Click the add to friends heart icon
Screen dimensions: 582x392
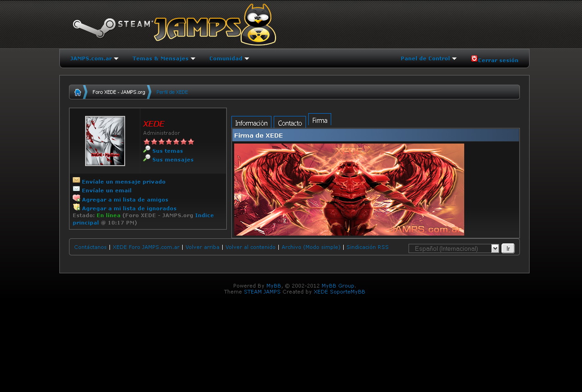(76, 198)
